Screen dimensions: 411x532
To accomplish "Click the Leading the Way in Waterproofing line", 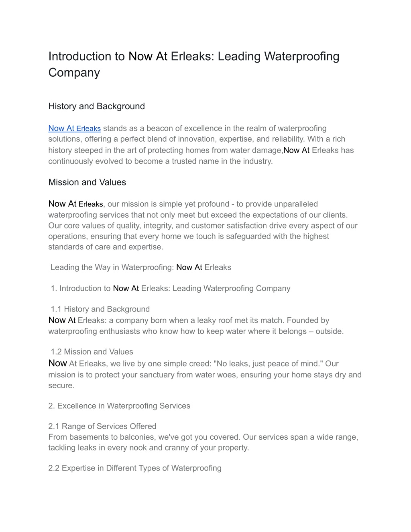I will [141, 267].
